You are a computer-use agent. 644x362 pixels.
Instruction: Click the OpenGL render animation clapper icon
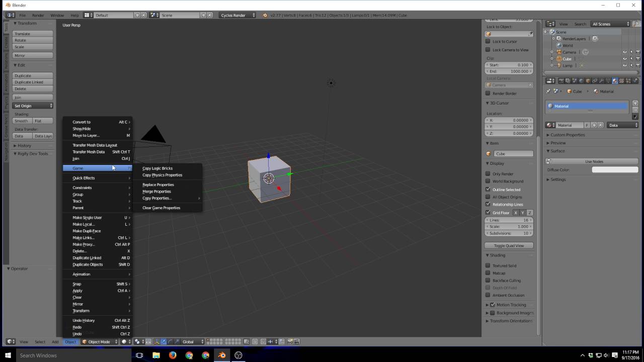[297, 341]
